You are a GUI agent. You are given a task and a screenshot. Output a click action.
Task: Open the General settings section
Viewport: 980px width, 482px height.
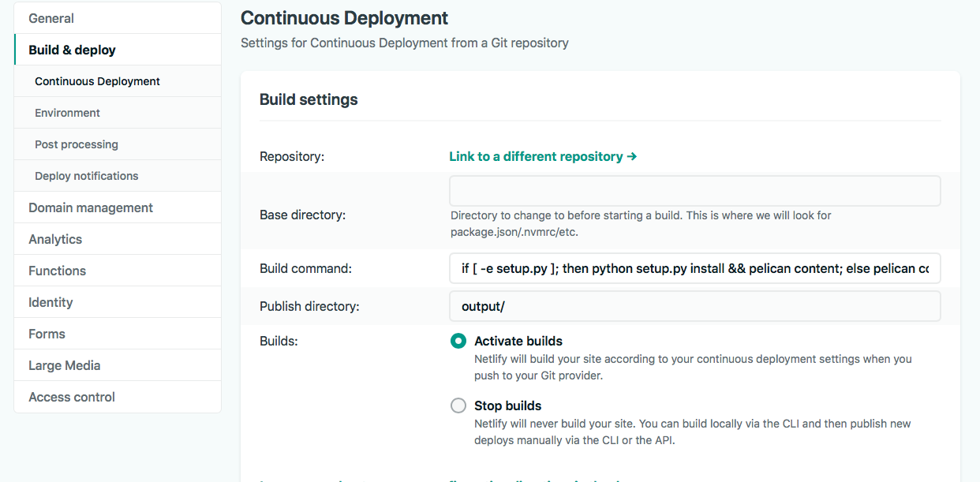click(x=50, y=17)
